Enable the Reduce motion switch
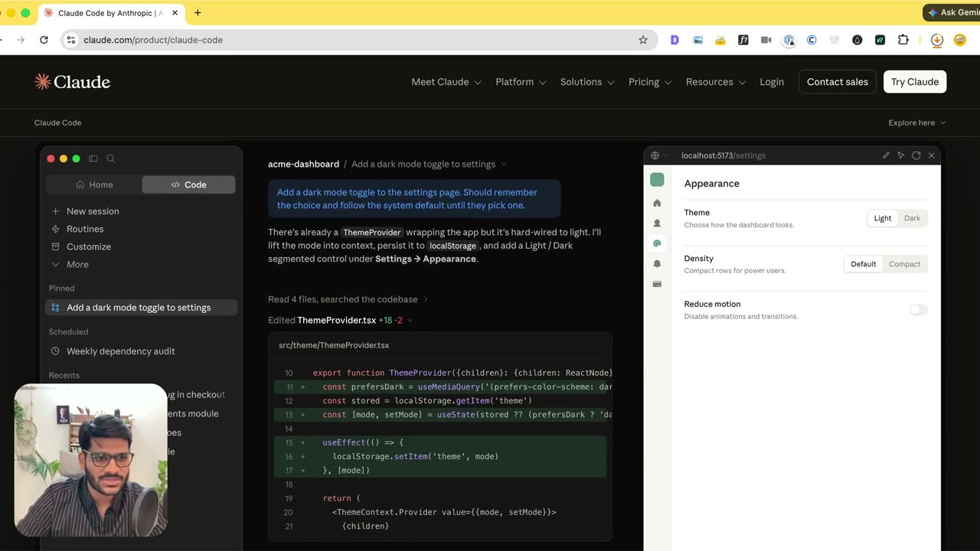 coord(918,310)
